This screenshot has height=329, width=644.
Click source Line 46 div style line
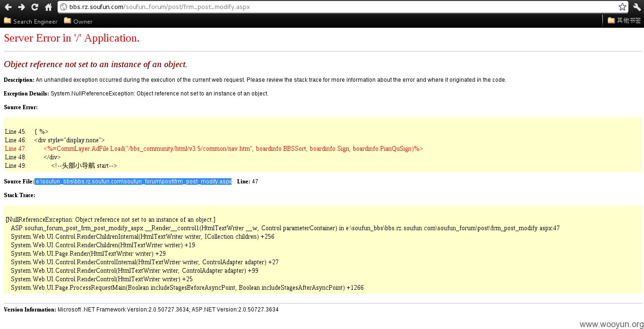coord(55,140)
